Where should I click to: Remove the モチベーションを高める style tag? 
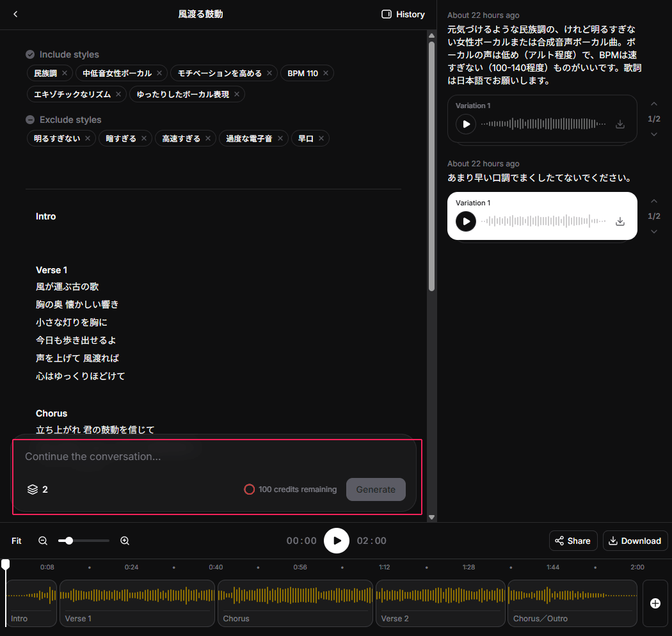tap(269, 73)
